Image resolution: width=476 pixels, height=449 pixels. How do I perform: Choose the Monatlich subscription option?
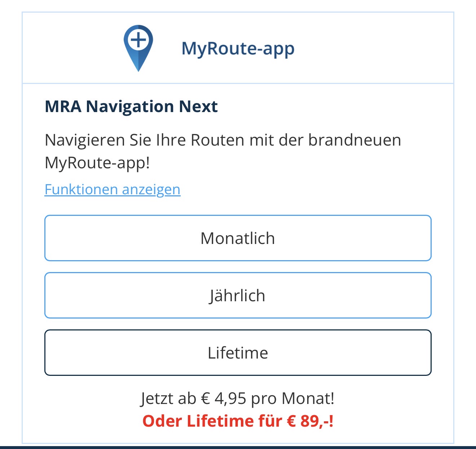(238, 238)
